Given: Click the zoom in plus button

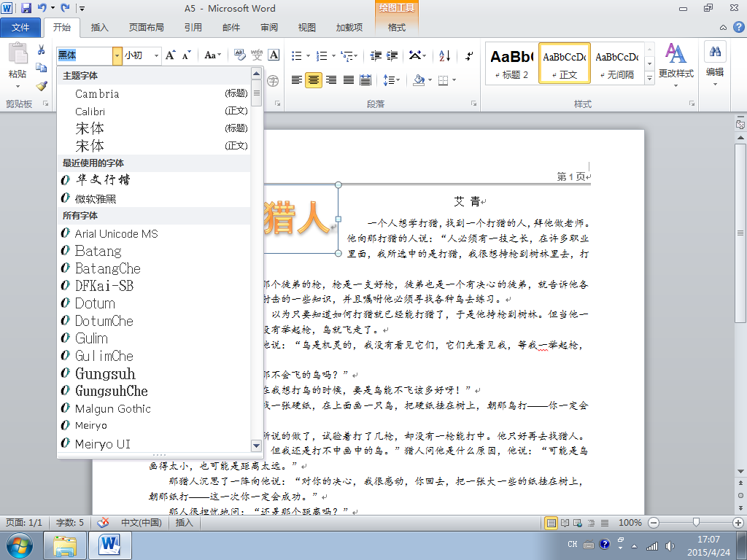Looking at the screenshot, I should coord(738,523).
